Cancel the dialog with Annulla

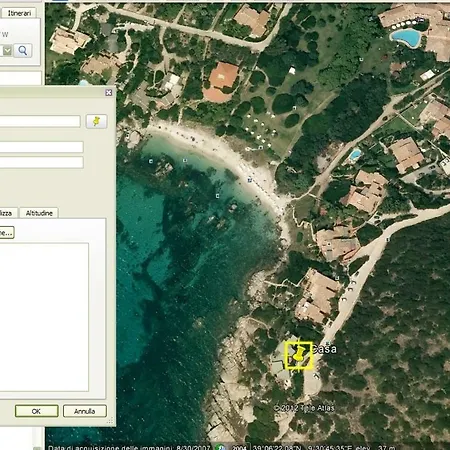click(85, 411)
